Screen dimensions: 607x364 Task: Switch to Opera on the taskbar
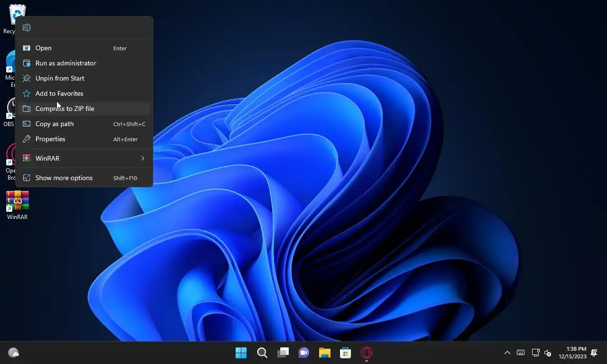[367, 353]
